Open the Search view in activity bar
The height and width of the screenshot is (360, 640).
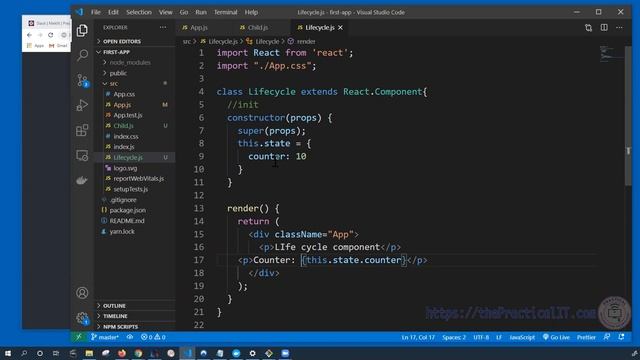tap(82, 55)
